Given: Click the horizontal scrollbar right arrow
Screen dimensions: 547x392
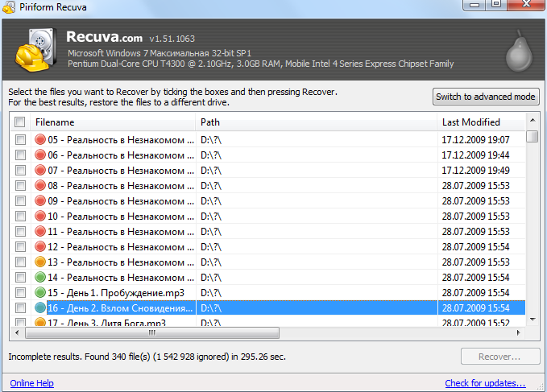Looking at the screenshot, I should (x=519, y=332).
